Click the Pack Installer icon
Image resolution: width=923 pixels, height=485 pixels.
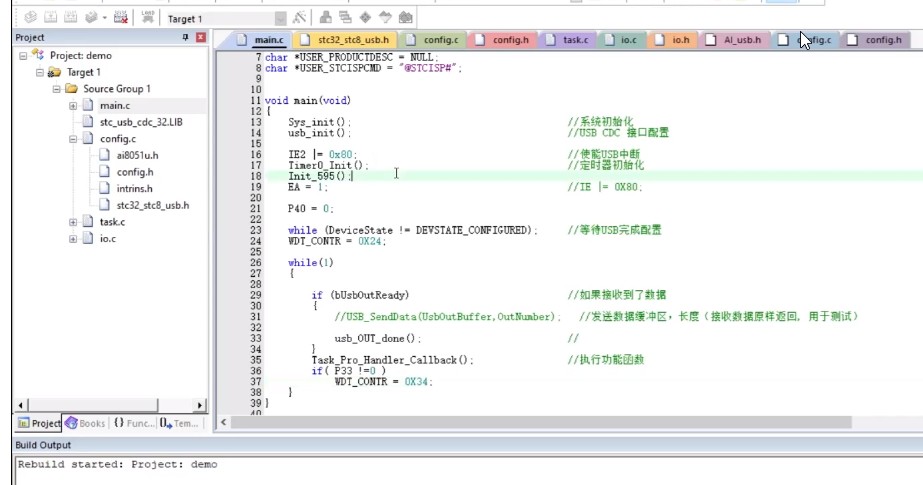pos(405,18)
